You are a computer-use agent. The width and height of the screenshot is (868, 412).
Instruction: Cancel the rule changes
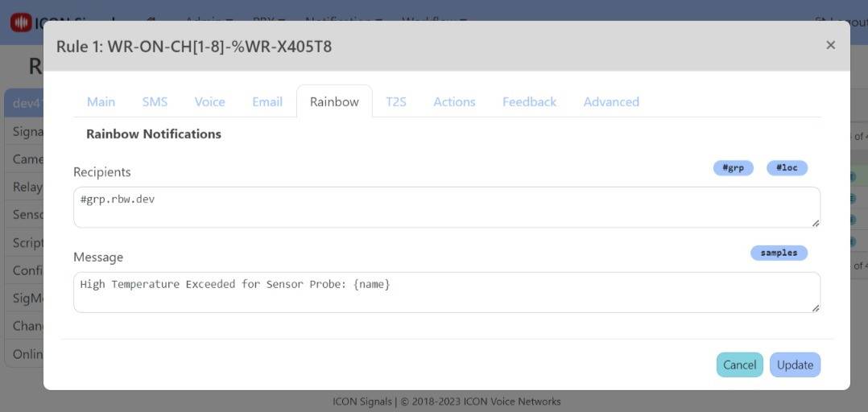pyautogui.click(x=739, y=365)
